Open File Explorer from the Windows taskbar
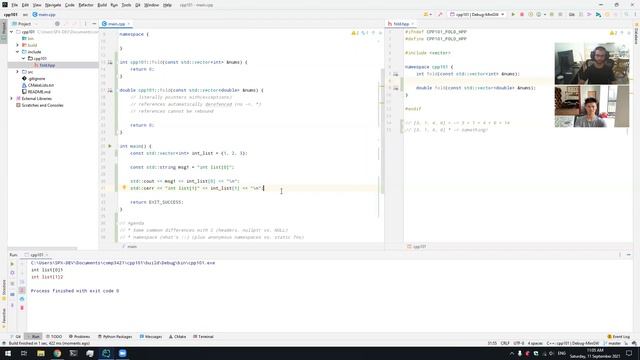 click(40, 353)
